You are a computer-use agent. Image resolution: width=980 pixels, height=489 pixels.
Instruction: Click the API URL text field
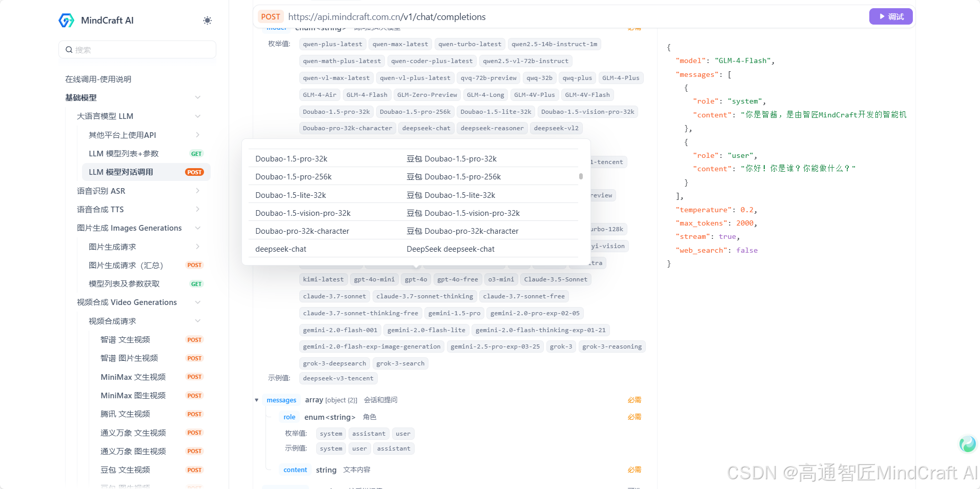coord(387,17)
